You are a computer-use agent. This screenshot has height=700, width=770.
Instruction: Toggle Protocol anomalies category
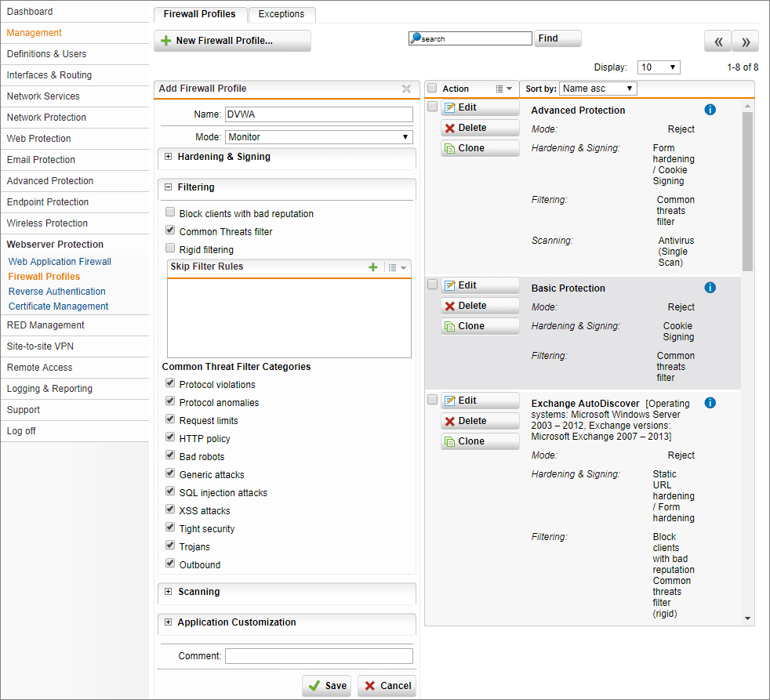(x=170, y=401)
